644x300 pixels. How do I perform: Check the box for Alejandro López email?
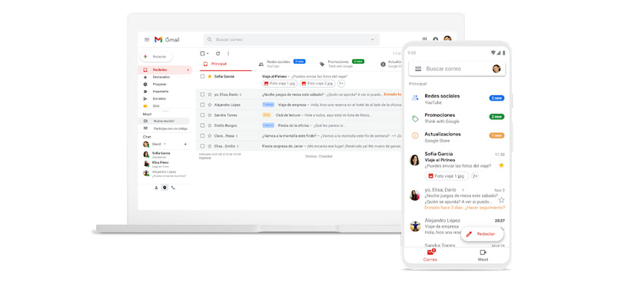click(x=202, y=105)
